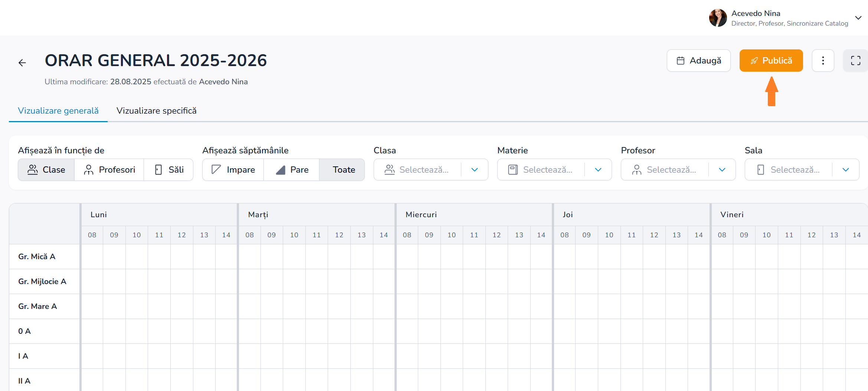
Task: Click Gr. Mică A Luni 08 cell
Action: point(92,257)
